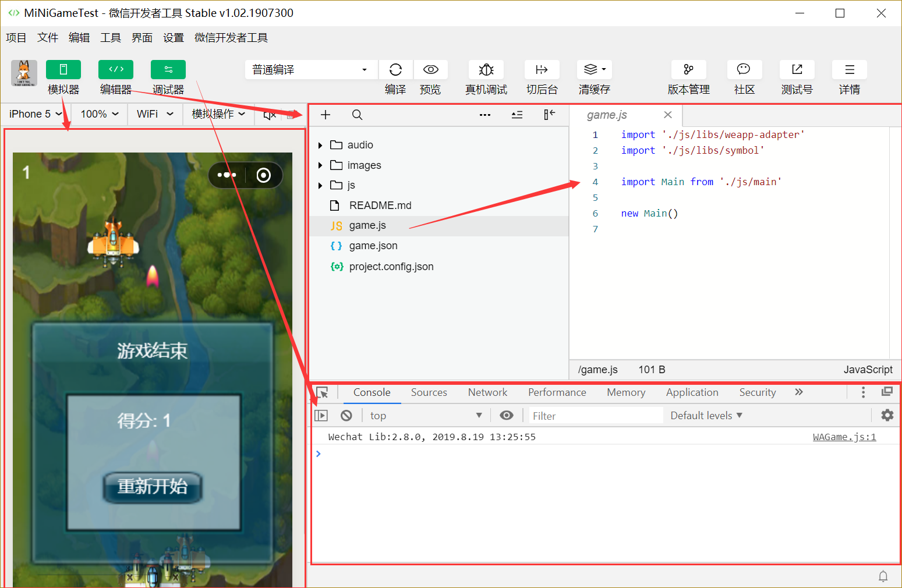Image resolution: width=902 pixels, height=588 pixels.
Task: Open game.json in the file tree
Action: (440, 246)
